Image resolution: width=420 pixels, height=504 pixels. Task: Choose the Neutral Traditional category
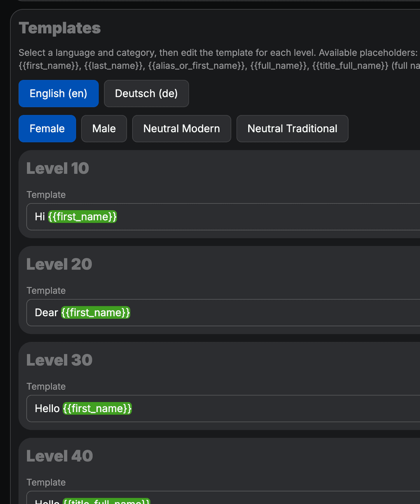(x=292, y=128)
